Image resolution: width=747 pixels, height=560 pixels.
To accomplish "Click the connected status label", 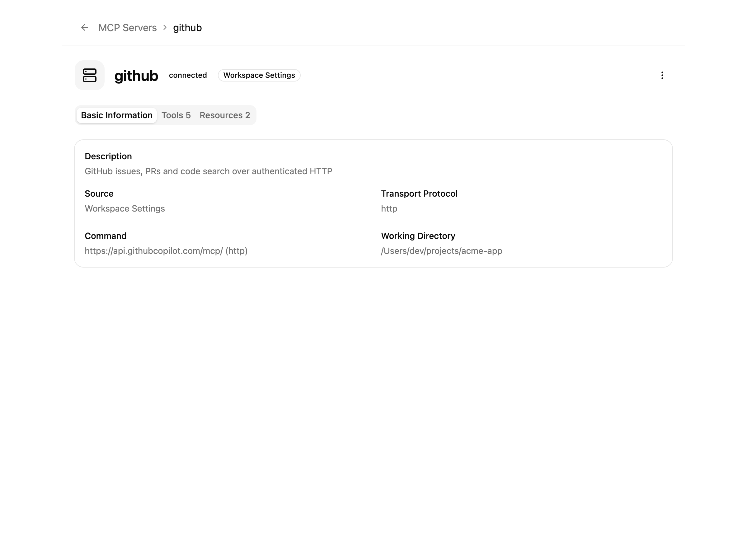I will click(x=188, y=75).
